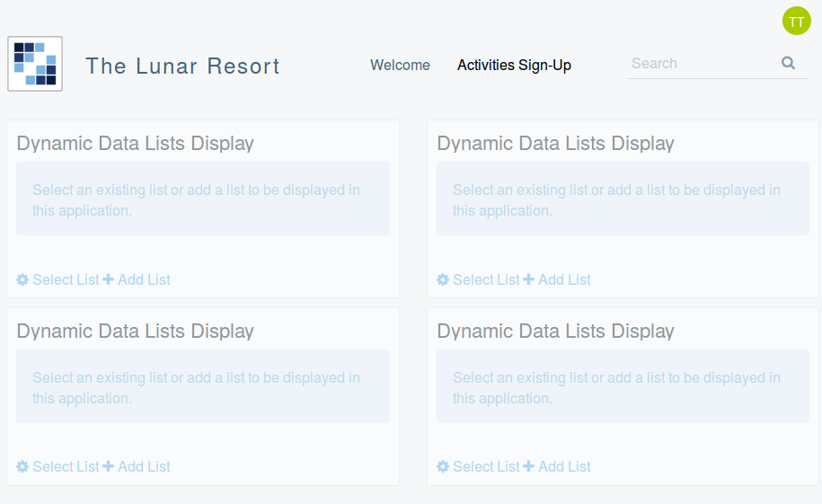Screen dimensions: 822x504
Task: Click top-right Dynamic Data Lists Display title
Action: point(556,143)
